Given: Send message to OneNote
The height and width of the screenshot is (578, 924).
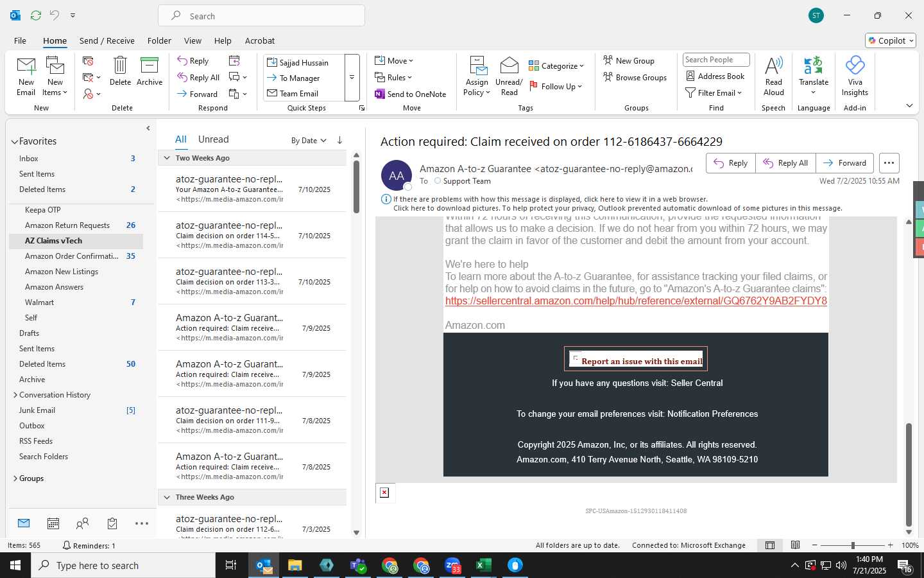Looking at the screenshot, I should pyautogui.click(x=411, y=94).
